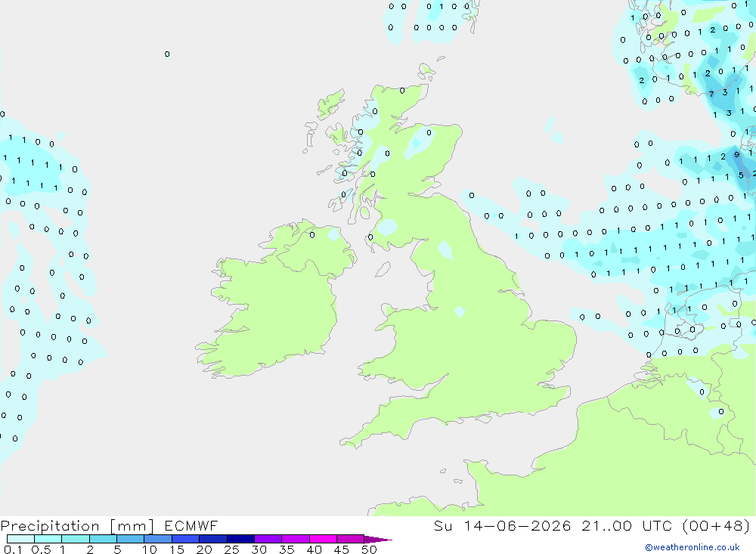Click the date 'Su 14-06-2026' text
The image size is (756, 554).
tap(502, 525)
